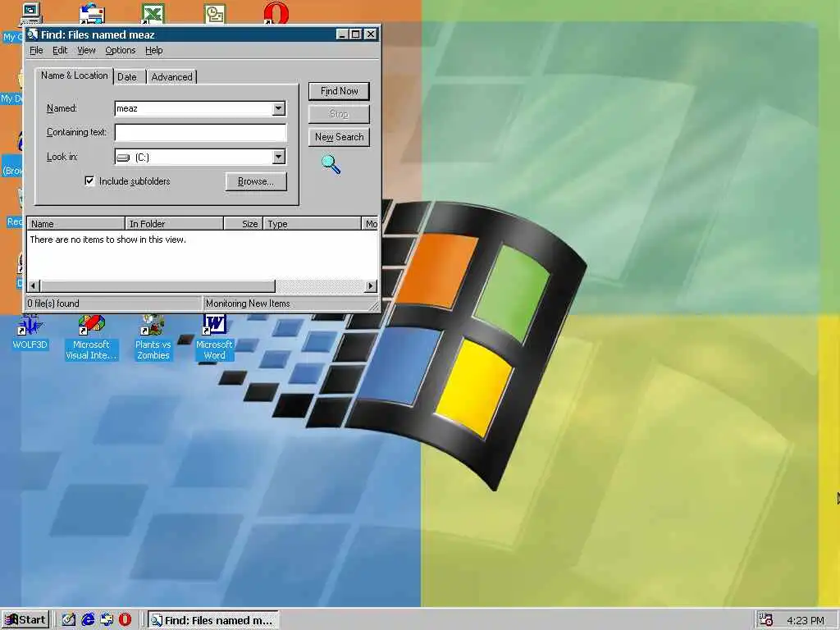840x630 pixels.
Task: Click the Show Desktop quick launch icon
Action: coord(69,620)
